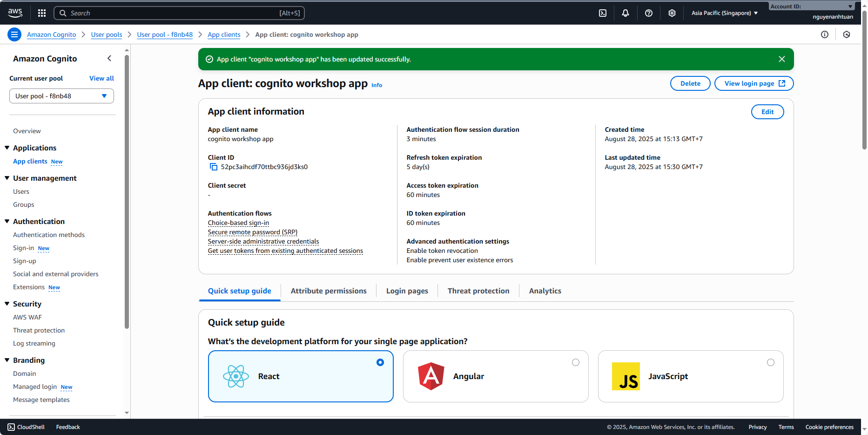Select the Angular platform radio button

[x=576, y=362]
